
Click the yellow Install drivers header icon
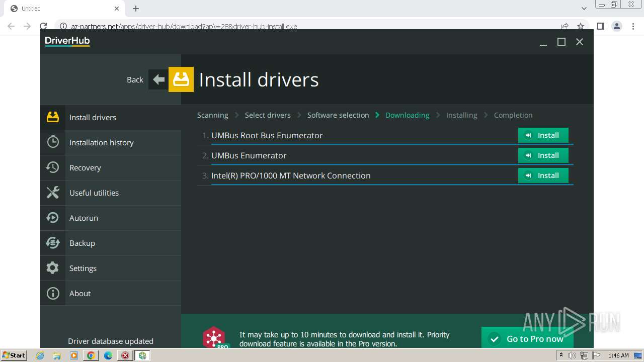tap(181, 79)
